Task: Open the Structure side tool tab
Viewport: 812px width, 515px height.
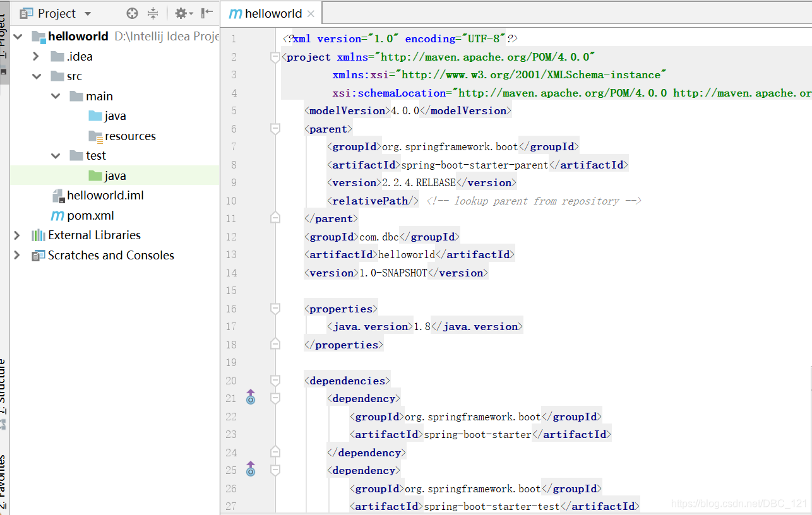Action: point(4,394)
